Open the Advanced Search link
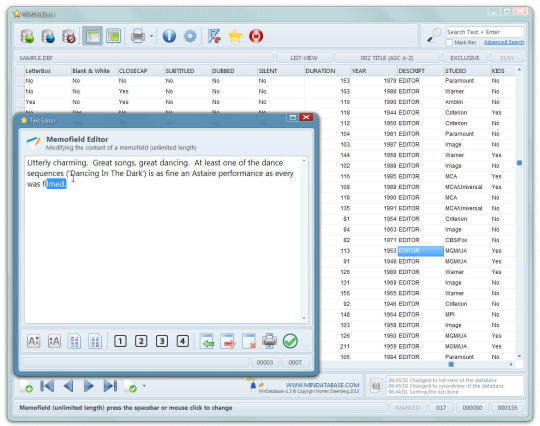This screenshot has width=540, height=426. [x=504, y=42]
